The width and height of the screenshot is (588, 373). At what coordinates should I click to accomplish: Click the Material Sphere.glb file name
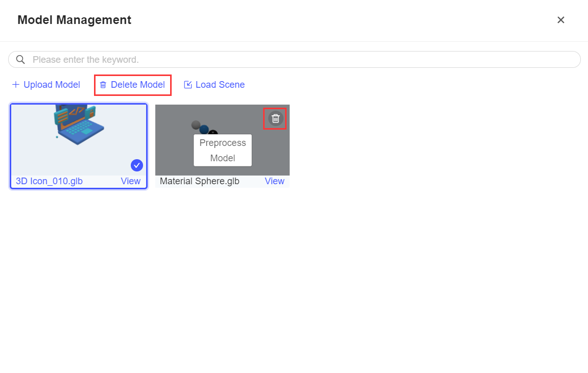(x=199, y=181)
